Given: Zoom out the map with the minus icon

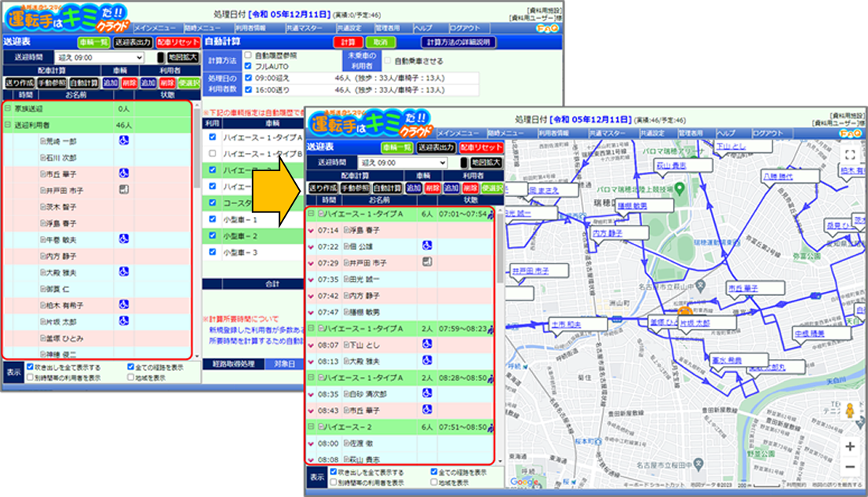Looking at the screenshot, I should click(x=850, y=467).
